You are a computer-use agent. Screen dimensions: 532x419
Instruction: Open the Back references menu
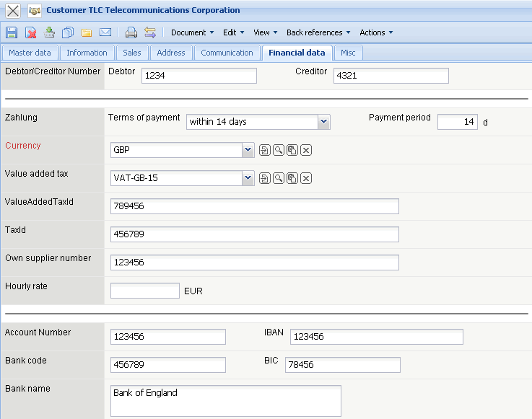318,32
